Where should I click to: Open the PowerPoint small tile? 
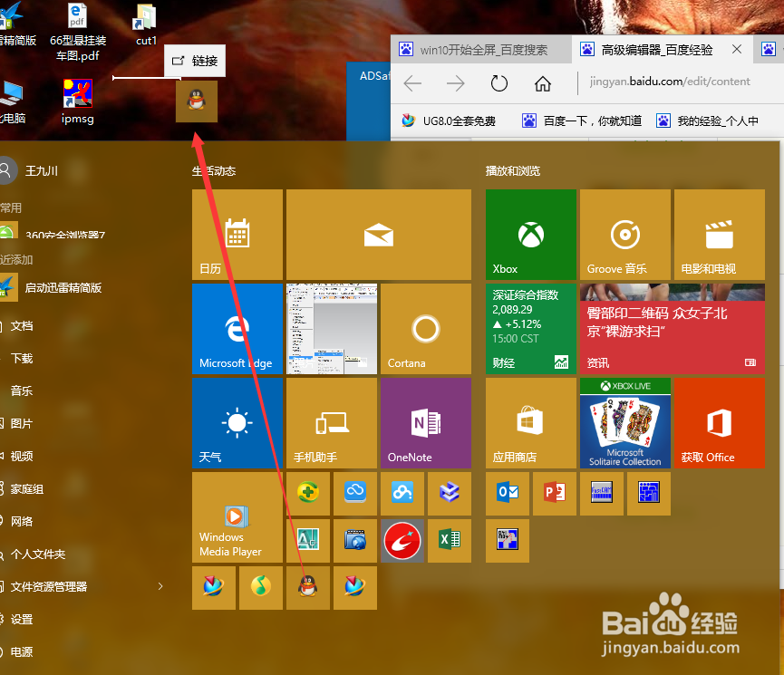point(554,494)
